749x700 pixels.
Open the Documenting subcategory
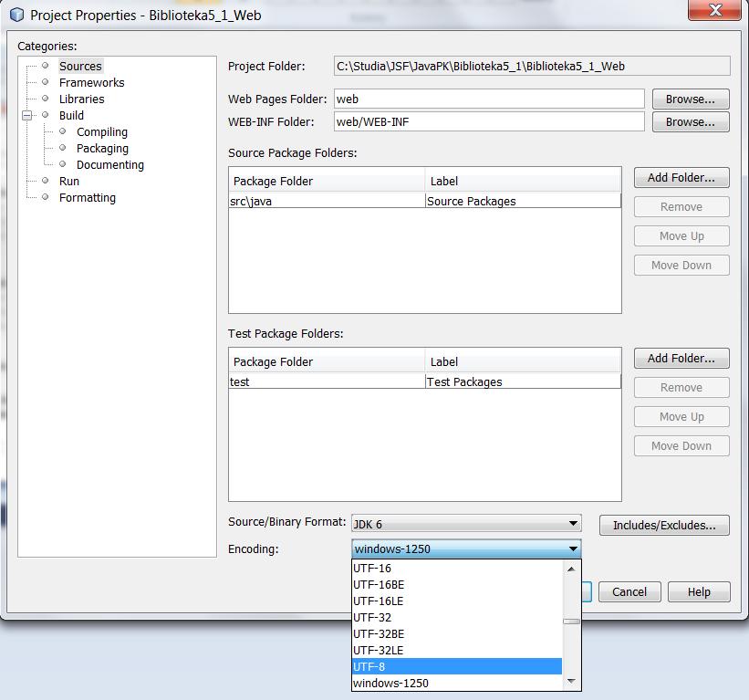pyautogui.click(x=109, y=165)
